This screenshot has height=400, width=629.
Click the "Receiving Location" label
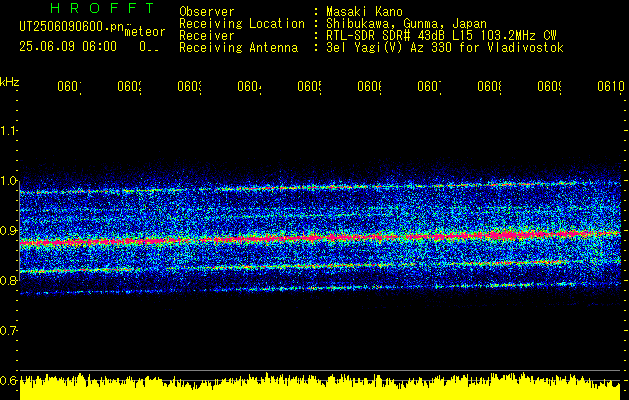tap(242, 24)
